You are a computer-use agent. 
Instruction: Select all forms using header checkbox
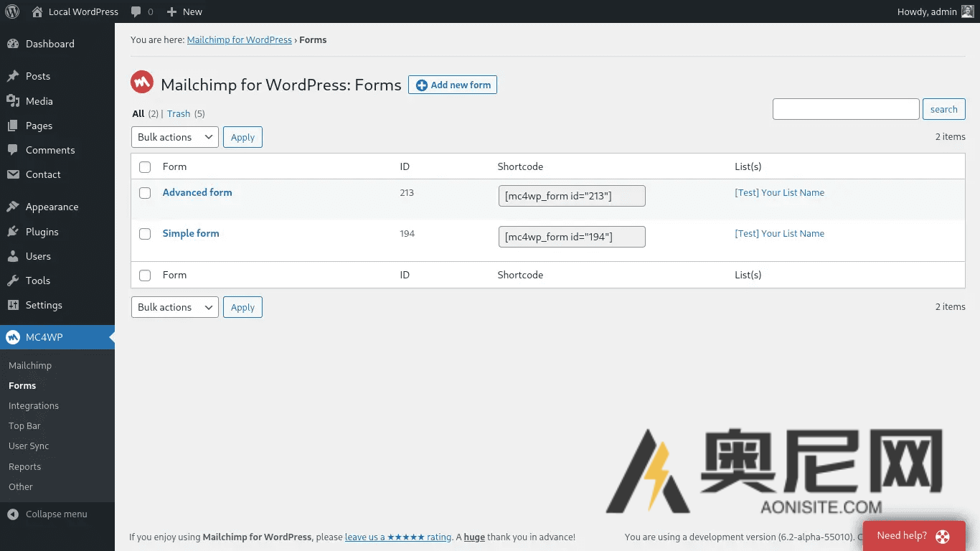pos(145,167)
